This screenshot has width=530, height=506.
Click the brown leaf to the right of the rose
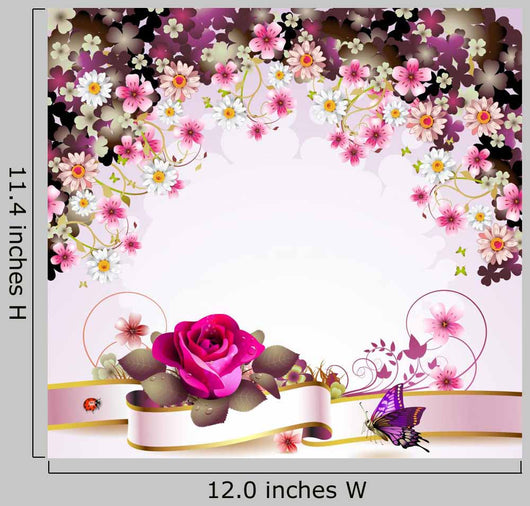click(276, 359)
